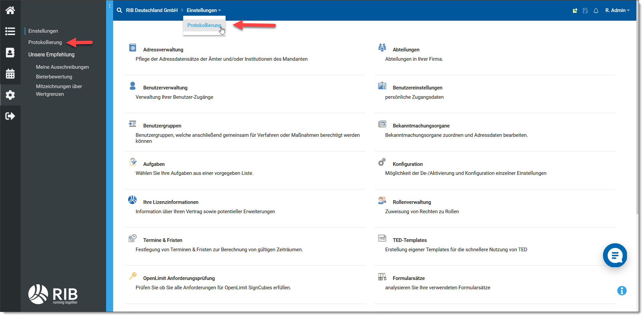The width and height of the screenshot is (644, 317).
Task: Click the Bekanntmachungsorgane icon
Action: click(382, 124)
